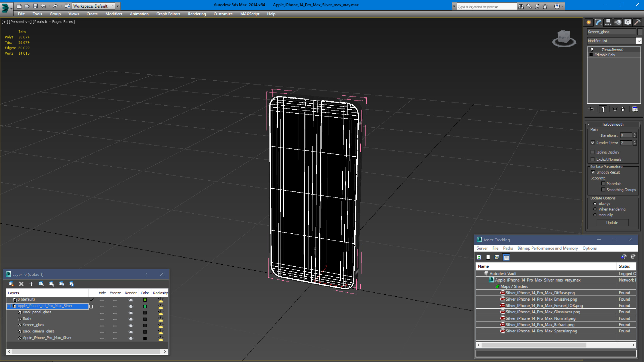Screen dimensions: 644x362
Task: Click the Undo arrow icon
Action: [43, 6]
